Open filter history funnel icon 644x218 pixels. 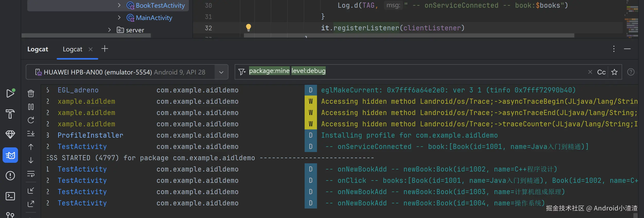[x=242, y=72]
